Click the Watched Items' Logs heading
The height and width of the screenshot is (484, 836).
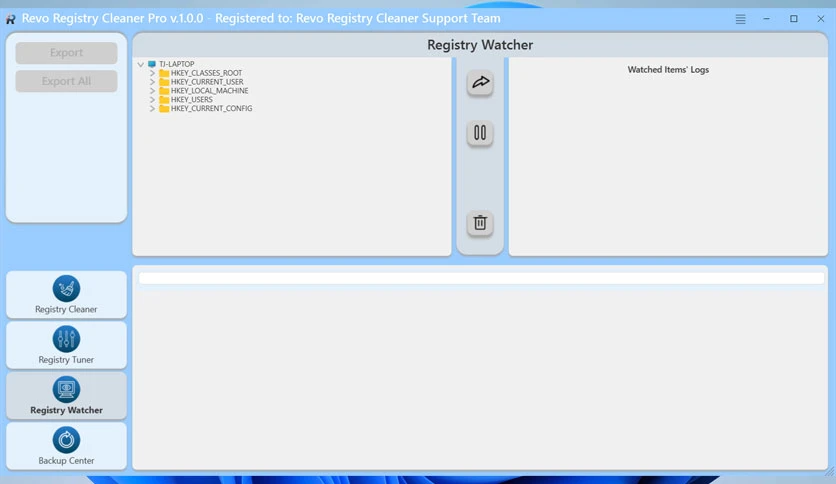(x=668, y=70)
